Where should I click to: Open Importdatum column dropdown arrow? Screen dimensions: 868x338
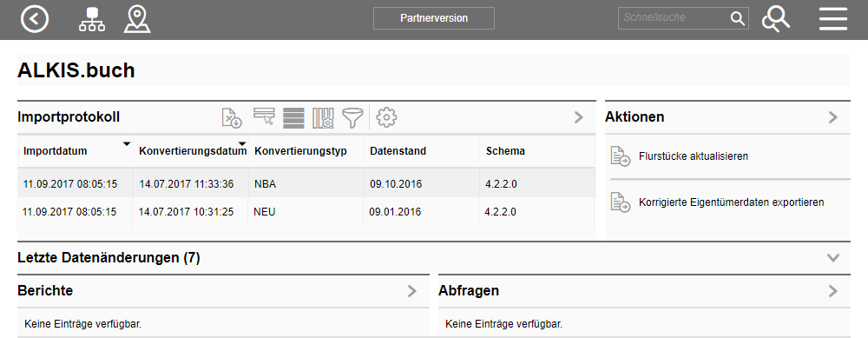[x=126, y=143]
